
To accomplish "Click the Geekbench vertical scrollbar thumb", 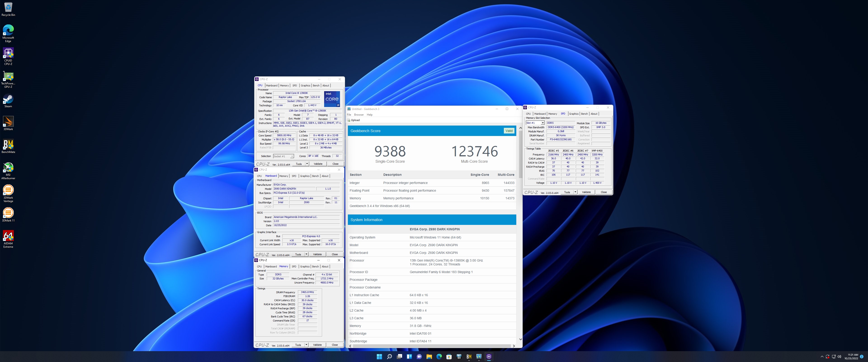I will pos(520,155).
